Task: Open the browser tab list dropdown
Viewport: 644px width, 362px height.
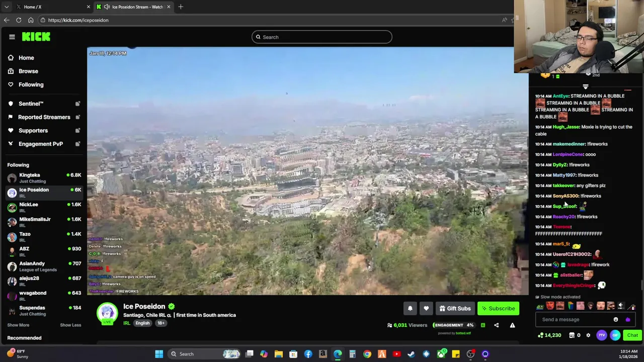Action: coord(6,7)
